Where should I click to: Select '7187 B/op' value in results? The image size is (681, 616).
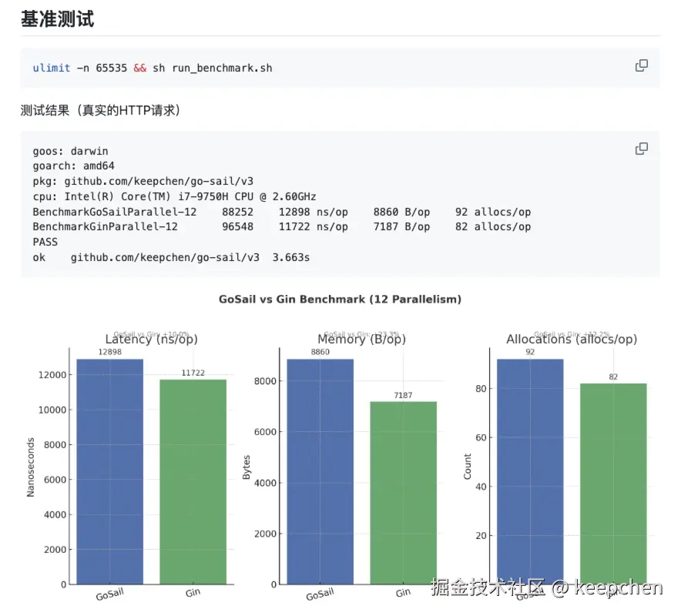click(401, 226)
